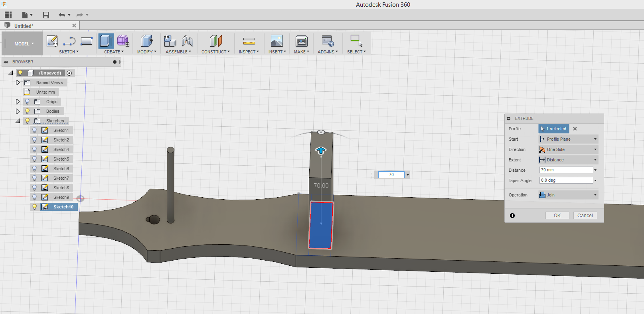
Task: Open the MODIFY menu
Action: pos(146,52)
